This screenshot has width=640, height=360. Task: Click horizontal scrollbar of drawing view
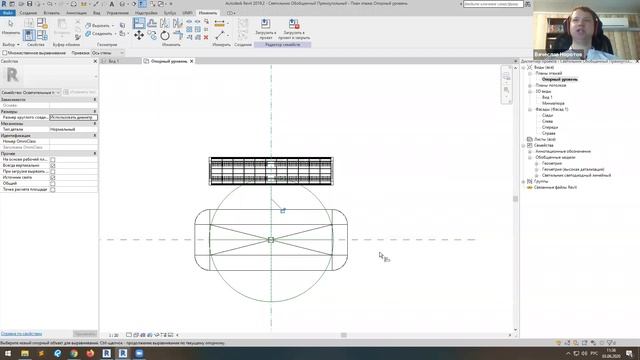tap(344, 335)
